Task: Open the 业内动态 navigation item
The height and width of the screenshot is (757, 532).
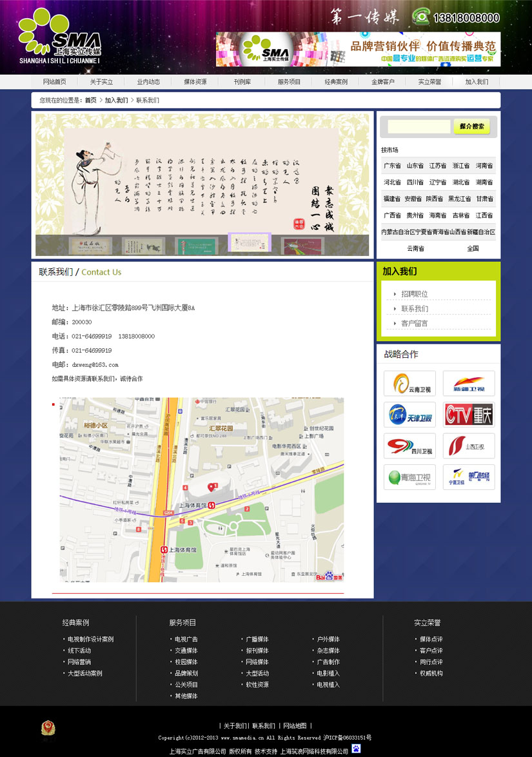Action: point(148,82)
